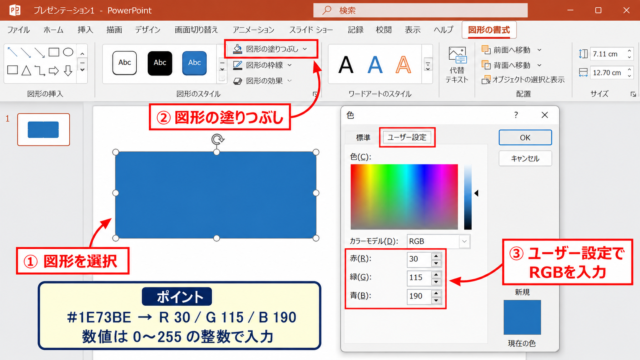Open the ファイル menu tab
Screen dimensions: 640x360
[x=18, y=30]
